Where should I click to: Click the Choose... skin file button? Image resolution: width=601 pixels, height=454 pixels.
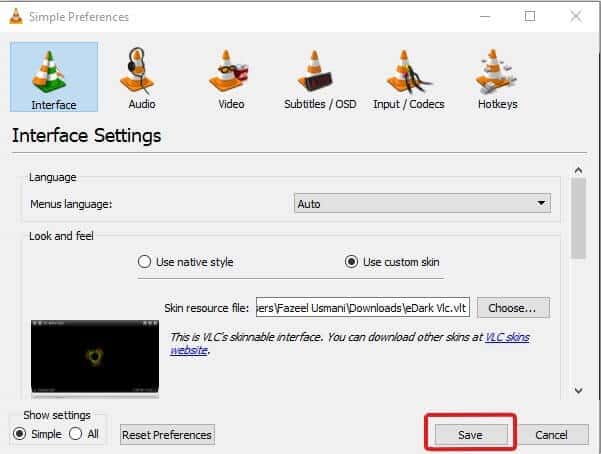513,308
